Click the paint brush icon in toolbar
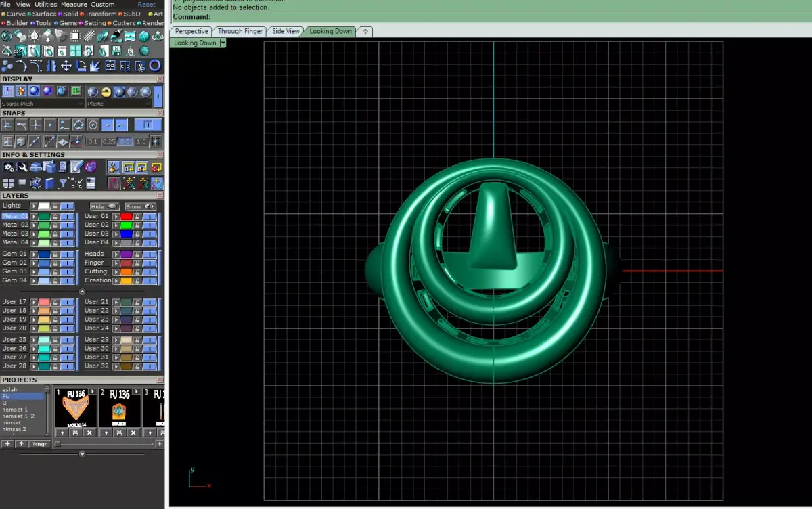The height and width of the screenshot is (509, 812). pyautogui.click(x=116, y=35)
